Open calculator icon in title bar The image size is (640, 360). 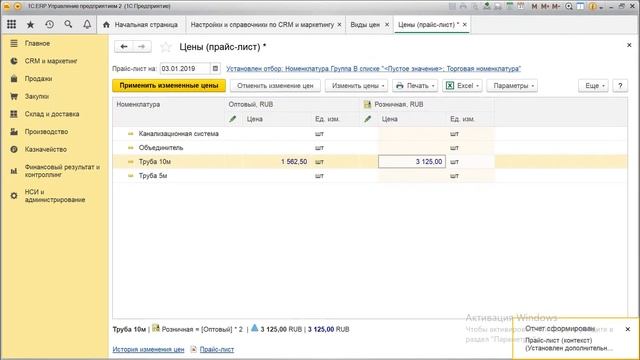pos(509,6)
